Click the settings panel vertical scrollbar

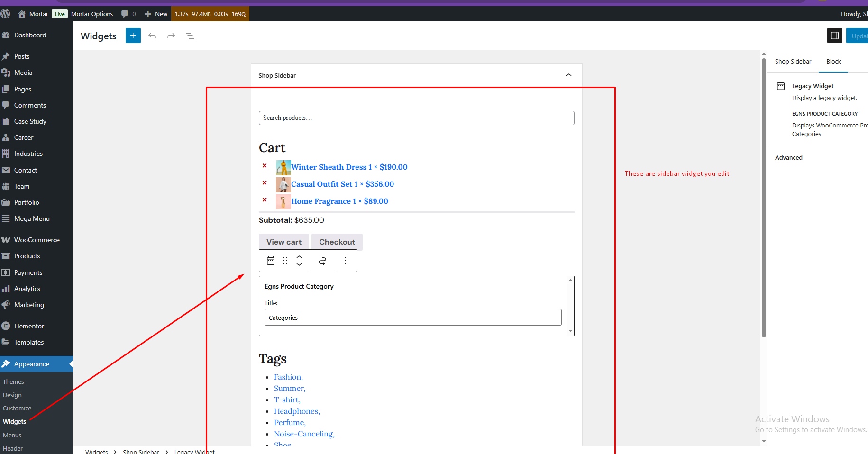coord(764,198)
